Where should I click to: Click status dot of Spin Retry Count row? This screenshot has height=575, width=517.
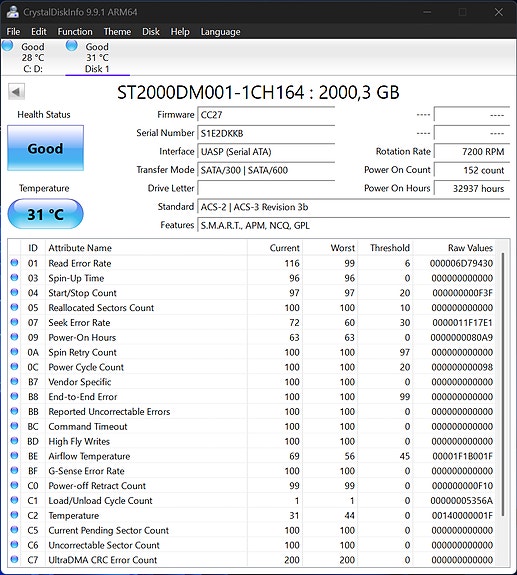coord(14,352)
